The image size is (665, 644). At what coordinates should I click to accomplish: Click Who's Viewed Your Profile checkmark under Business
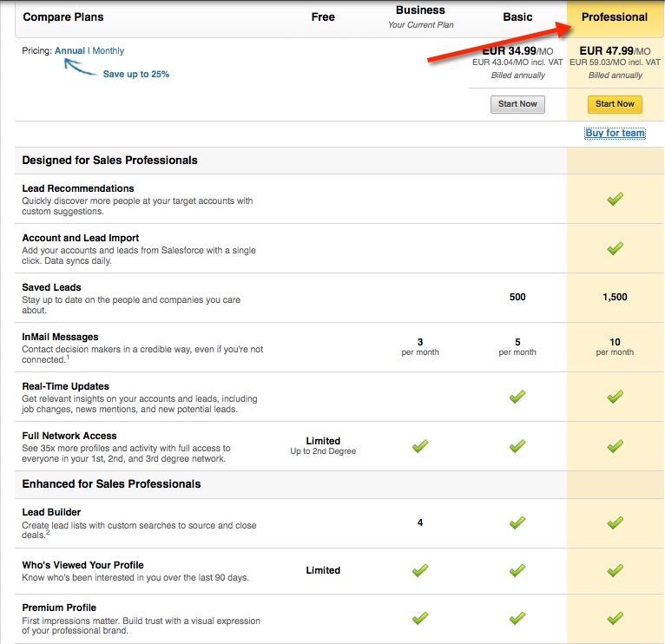tap(420, 570)
